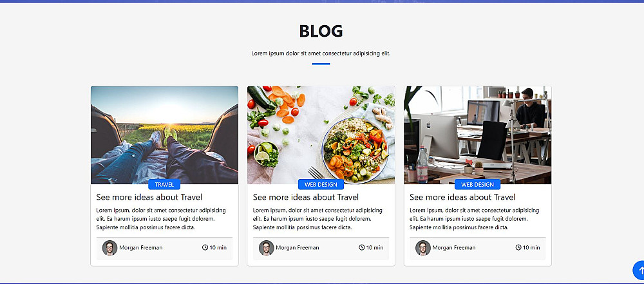Click clock icon on the food card
This screenshot has width=644, height=284.
click(x=361, y=247)
